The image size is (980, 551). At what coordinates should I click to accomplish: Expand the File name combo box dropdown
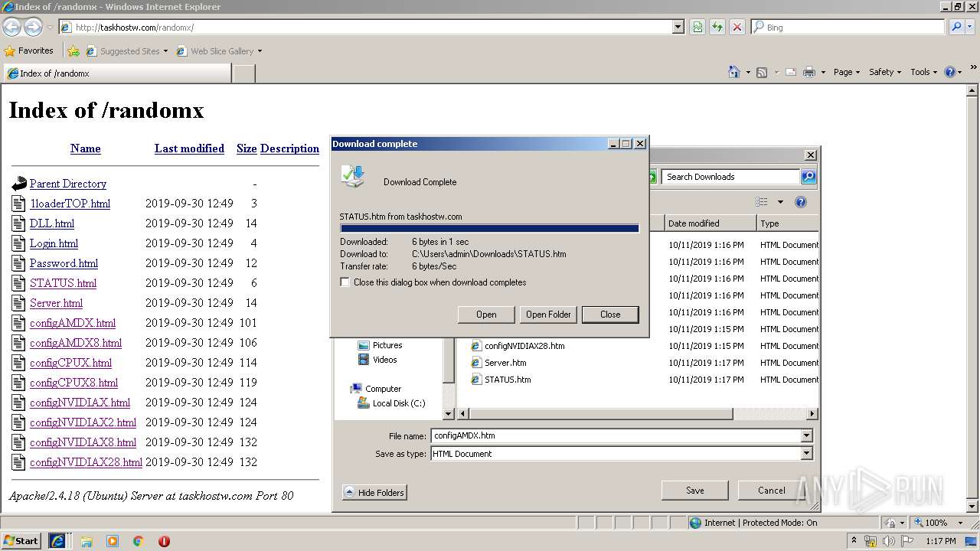[806, 435]
